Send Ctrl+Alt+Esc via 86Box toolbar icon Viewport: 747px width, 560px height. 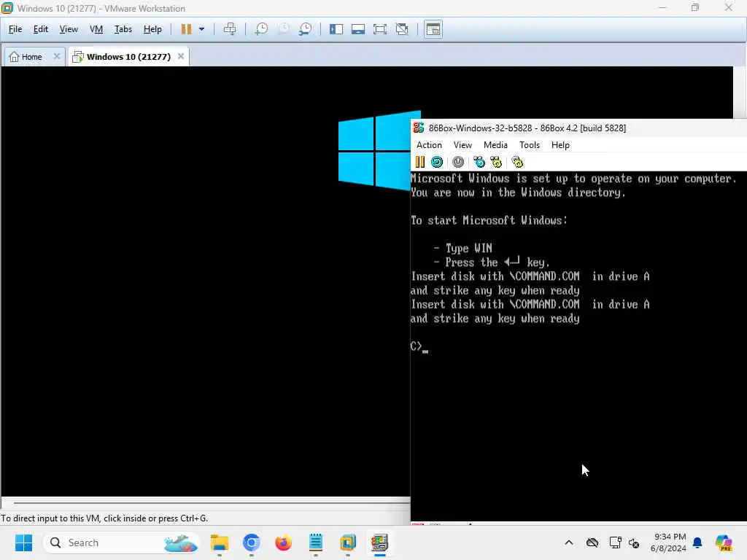pyautogui.click(x=496, y=162)
